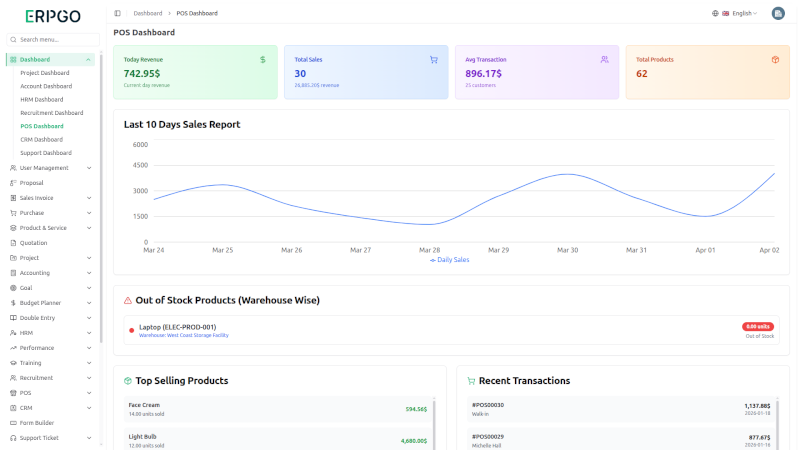The image size is (800, 450).
Task: Click the out of stock warning icon
Action: (128, 300)
